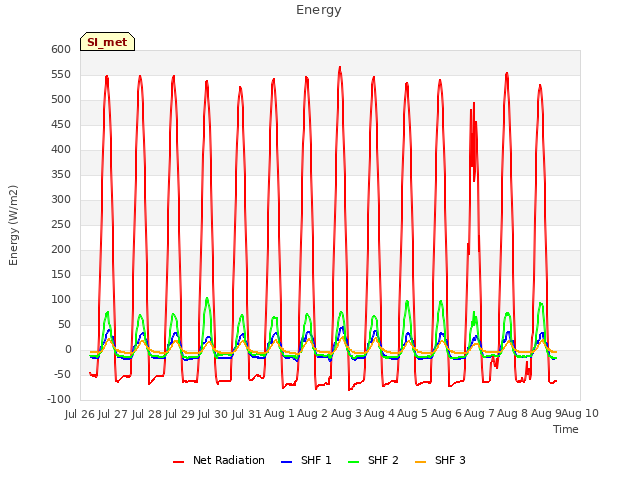
Task: Click the 450 y-axis tick label
Action: pos(61,124)
